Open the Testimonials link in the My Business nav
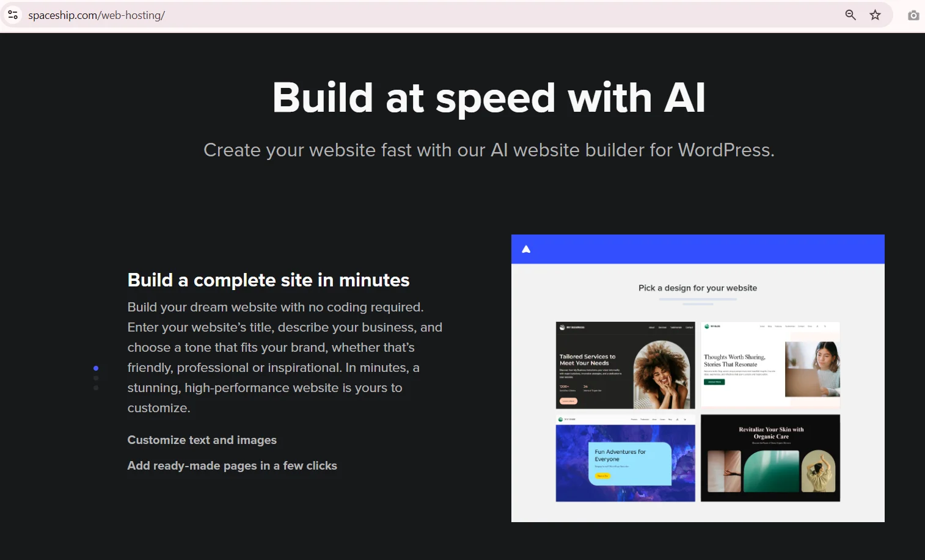 (676, 327)
